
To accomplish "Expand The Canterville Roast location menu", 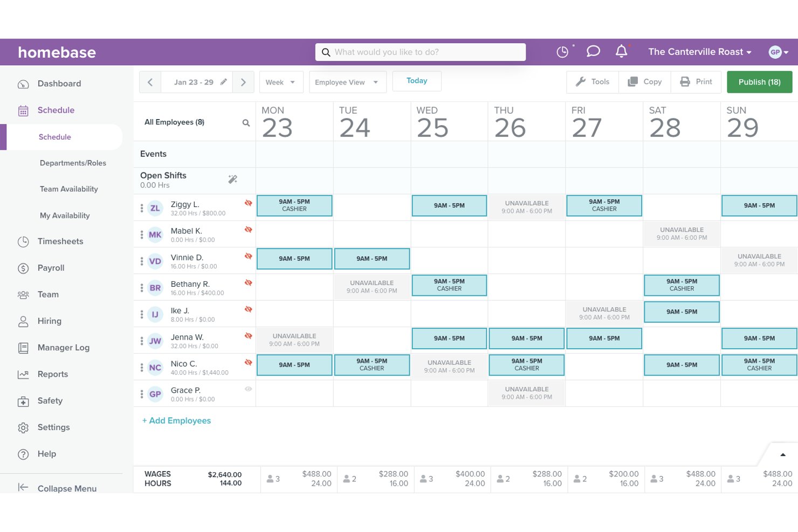I will point(700,52).
